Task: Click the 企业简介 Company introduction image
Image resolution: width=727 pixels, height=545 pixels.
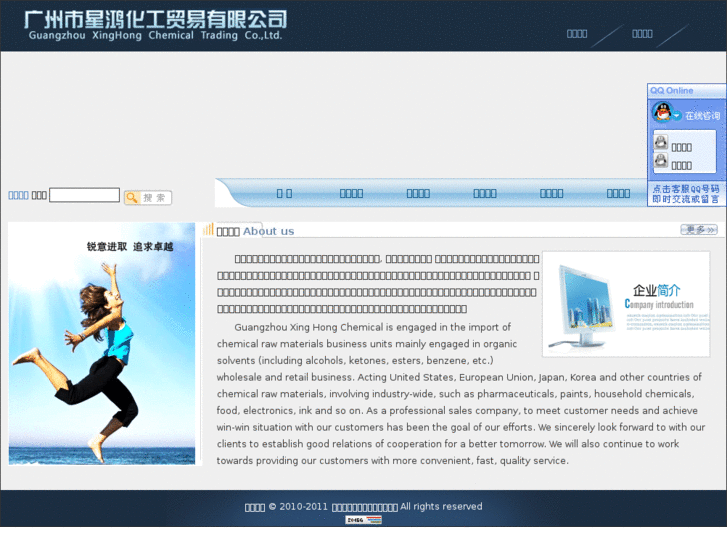Action: (x=626, y=304)
